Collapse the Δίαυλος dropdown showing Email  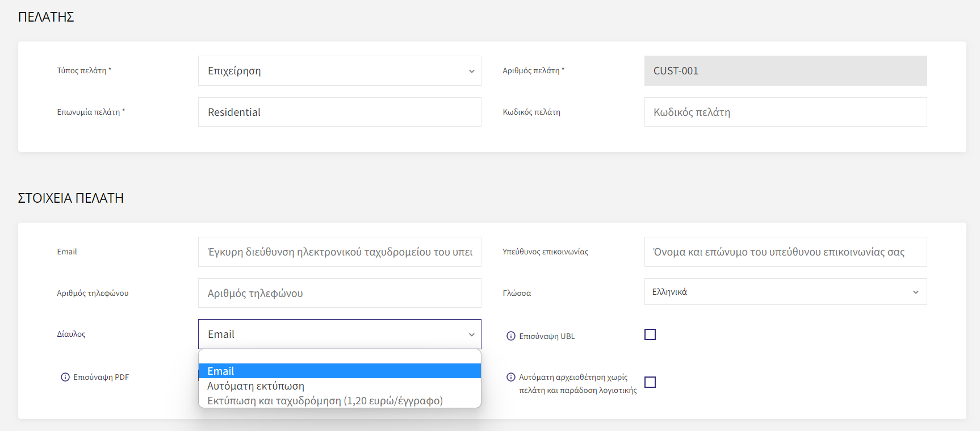pyautogui.click(x=340, y=334)
